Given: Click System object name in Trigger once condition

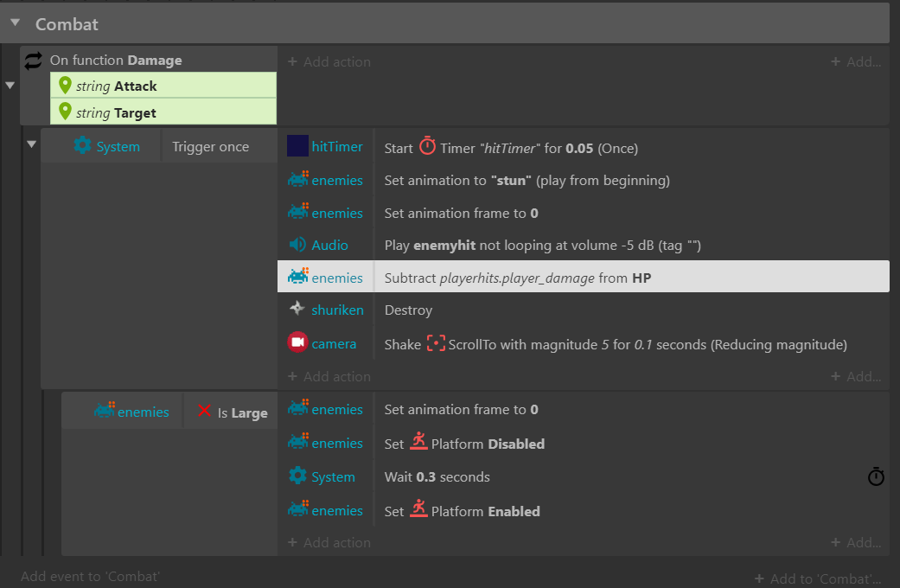Looking at the screenshot, I should (118, 146).
